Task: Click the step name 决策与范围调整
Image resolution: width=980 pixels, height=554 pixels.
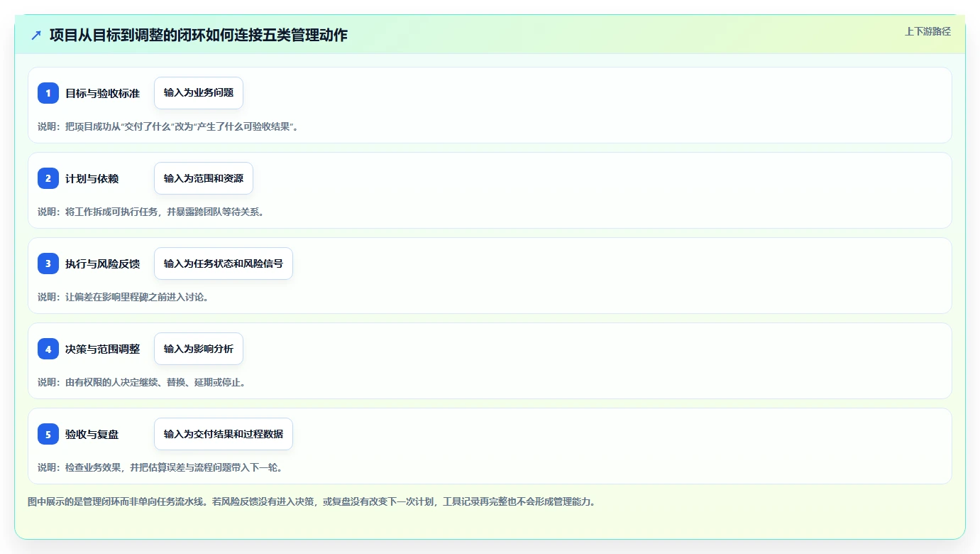Action: (x=102, y=349)
